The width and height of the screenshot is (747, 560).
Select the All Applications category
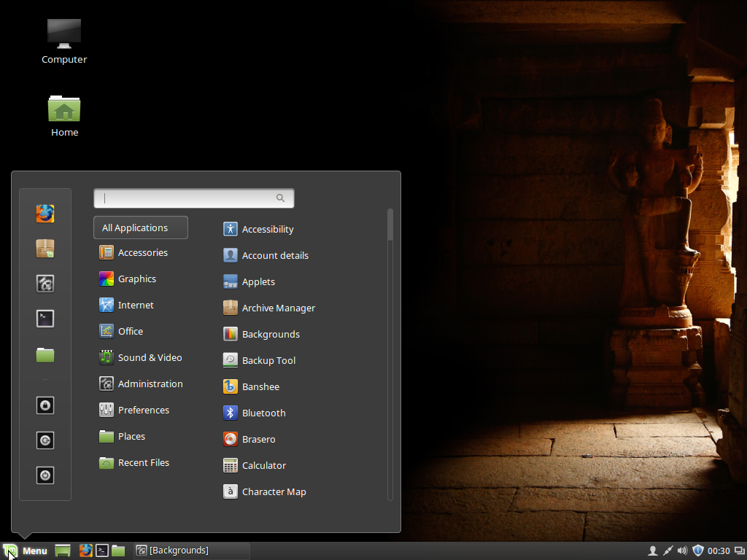click(x=141, y=227)
